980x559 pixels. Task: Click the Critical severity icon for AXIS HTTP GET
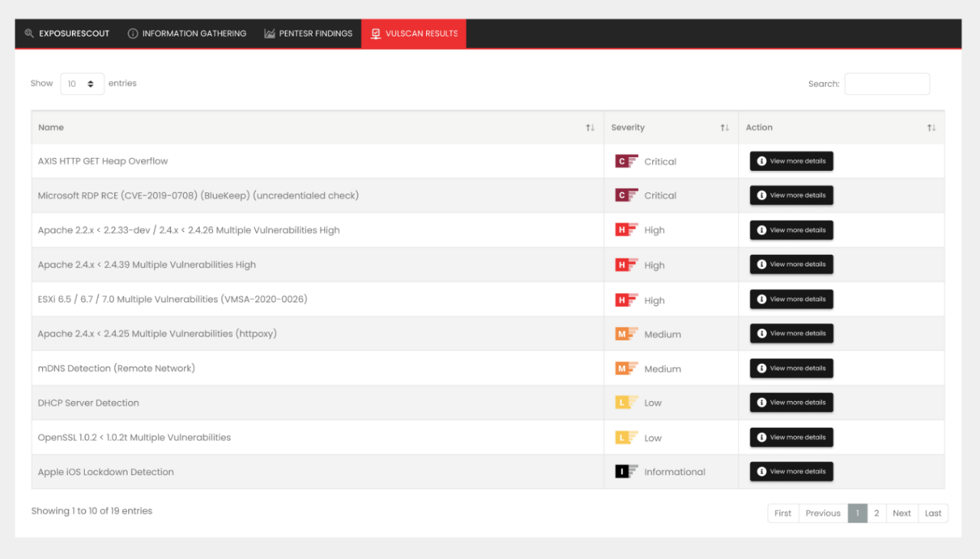[626, 162]
